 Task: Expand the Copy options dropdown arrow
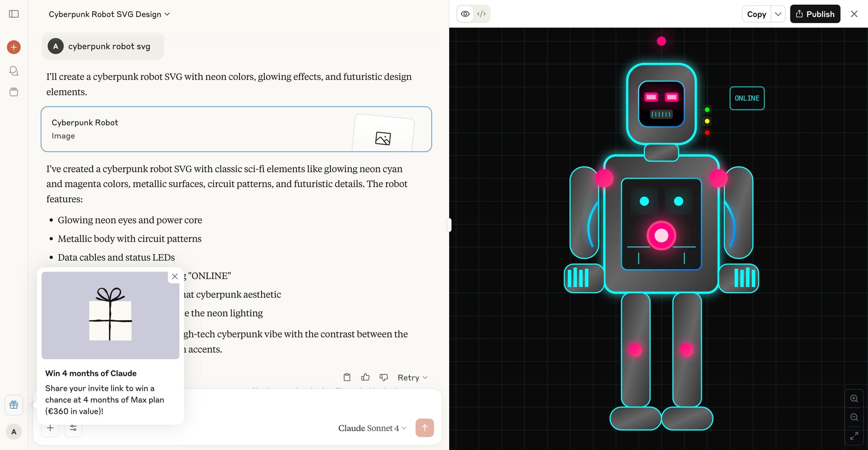(778, 14)
